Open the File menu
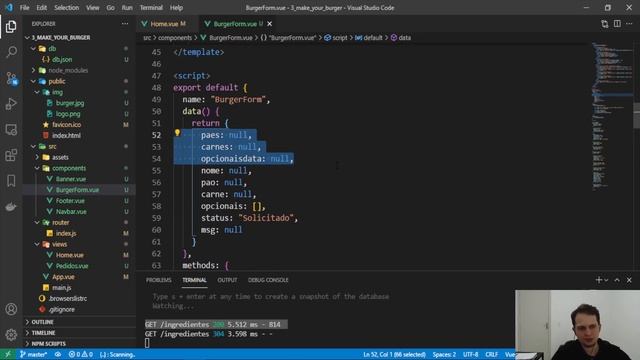This screenshot has width=640, height=360. 24,8
